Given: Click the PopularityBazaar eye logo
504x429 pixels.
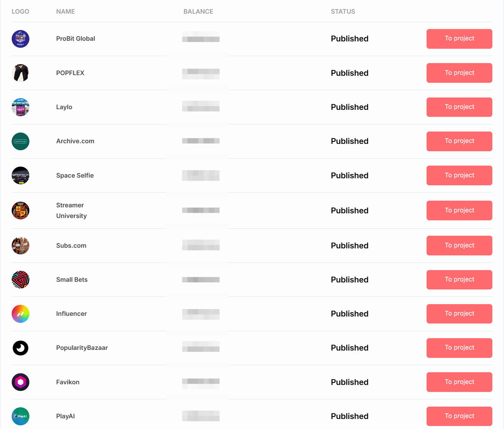Looking at the screenshot, I should coord(20,348).
